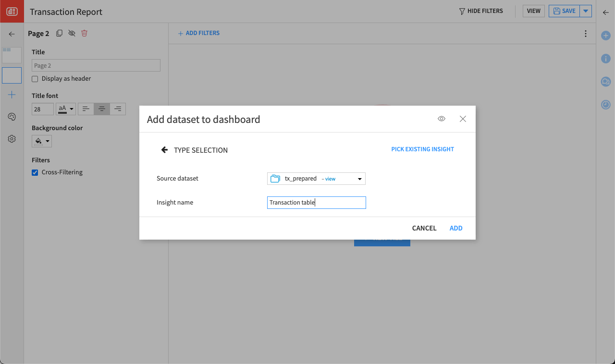Uncheck the Cross-Filtering checkbox
Image resolution: width=615 pixels, height=364 pixels.
pos(34,172)
